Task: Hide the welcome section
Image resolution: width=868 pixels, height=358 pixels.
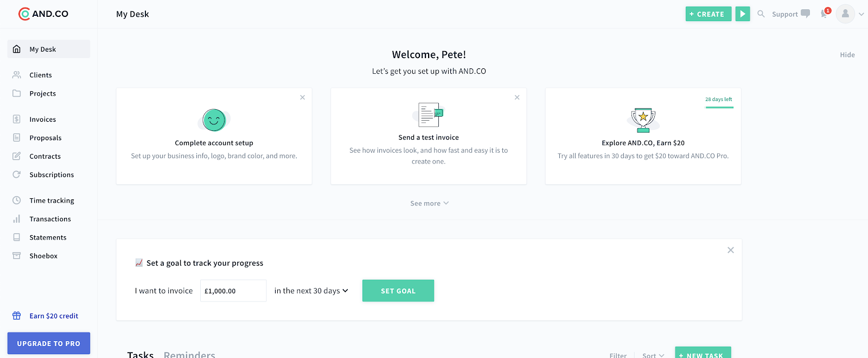Action: click(847, 55)
